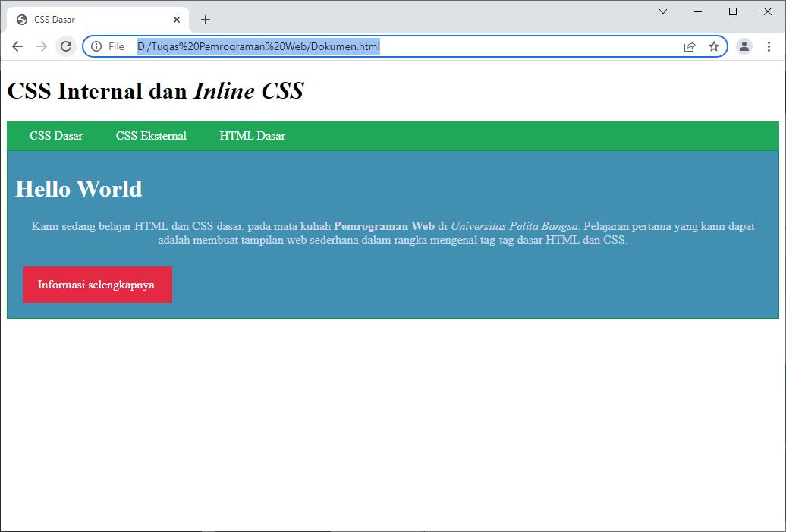Click the share icon in the address bar
786x532 pixels.
pos(689,46)
